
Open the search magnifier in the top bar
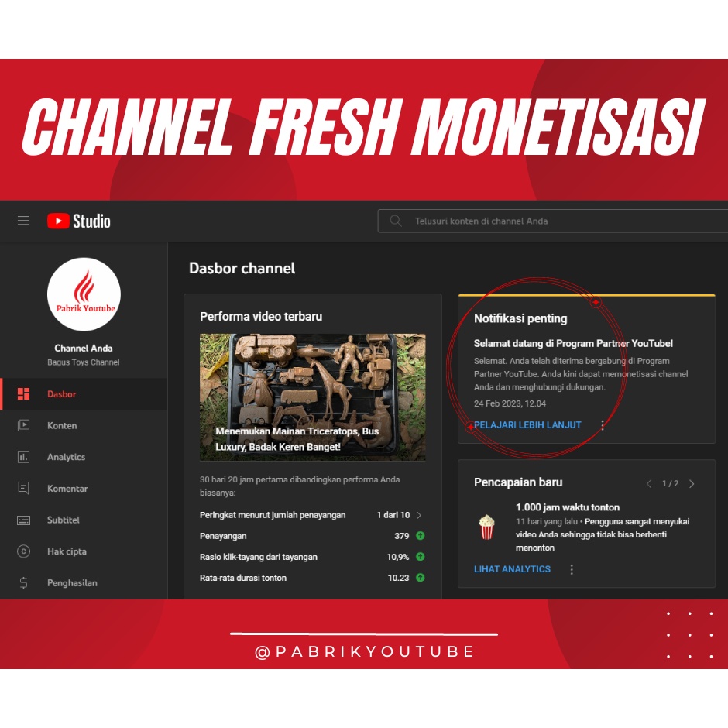(x=396, y=221)
